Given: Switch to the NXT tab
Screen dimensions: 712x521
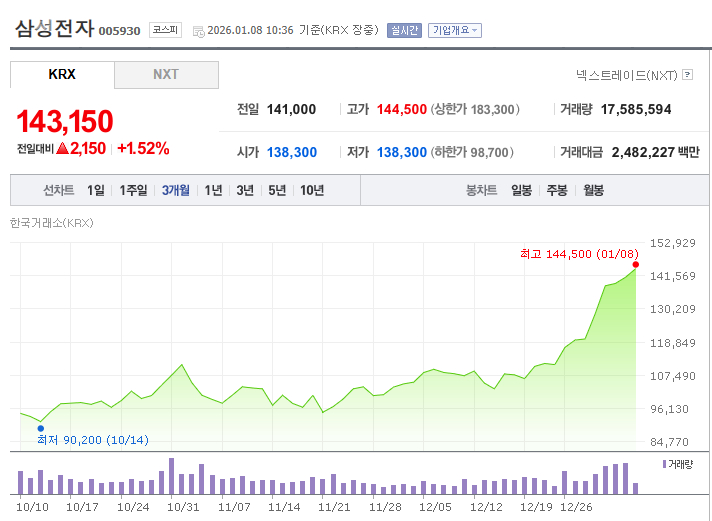Looking at the screenshot, I should [x=166, y=75].
